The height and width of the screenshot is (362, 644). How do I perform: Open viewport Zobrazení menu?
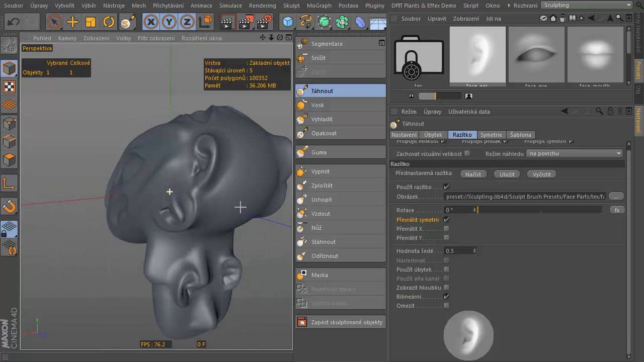point(96,38)
